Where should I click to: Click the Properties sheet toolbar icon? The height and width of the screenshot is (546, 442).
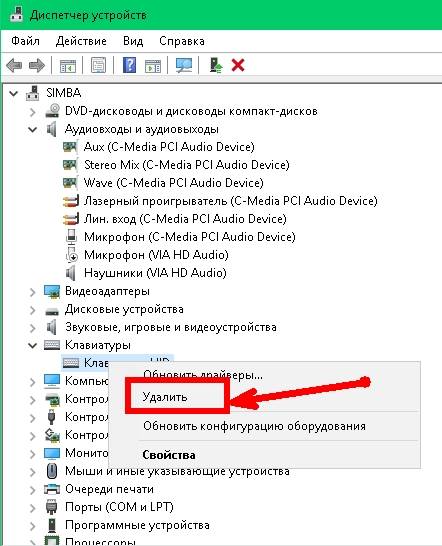[99, 65]
